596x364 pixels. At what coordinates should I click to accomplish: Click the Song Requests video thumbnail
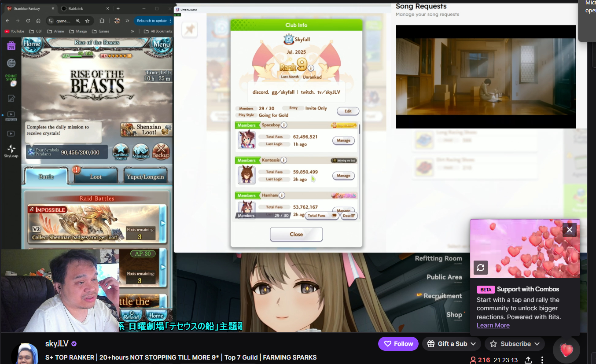click(x=486, y=77)
